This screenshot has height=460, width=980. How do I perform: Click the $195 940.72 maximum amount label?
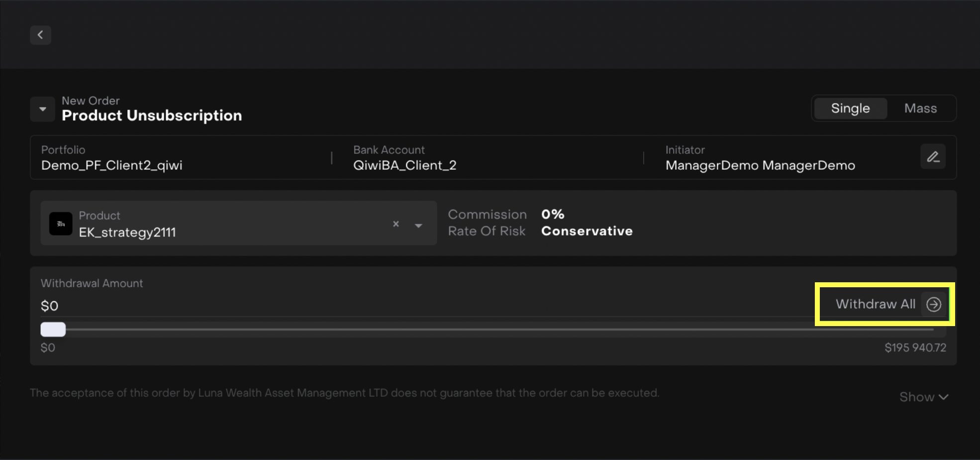click(915, 347)
